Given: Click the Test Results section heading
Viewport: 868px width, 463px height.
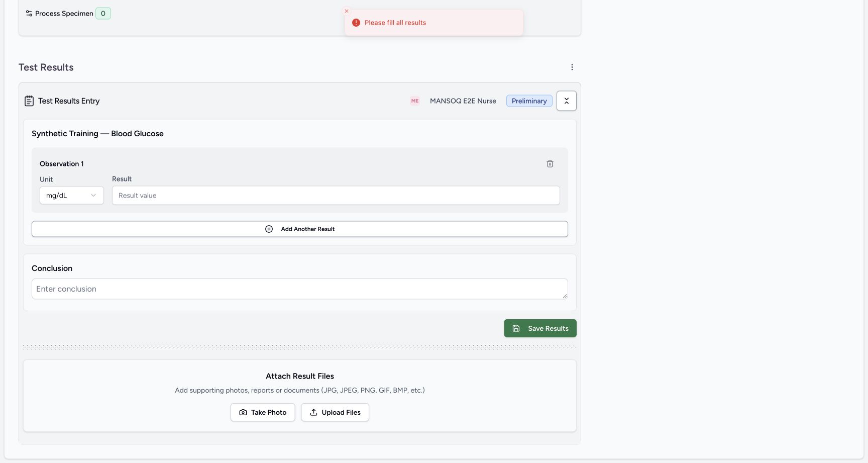Looking at the screenshot, I should point(46,67).
